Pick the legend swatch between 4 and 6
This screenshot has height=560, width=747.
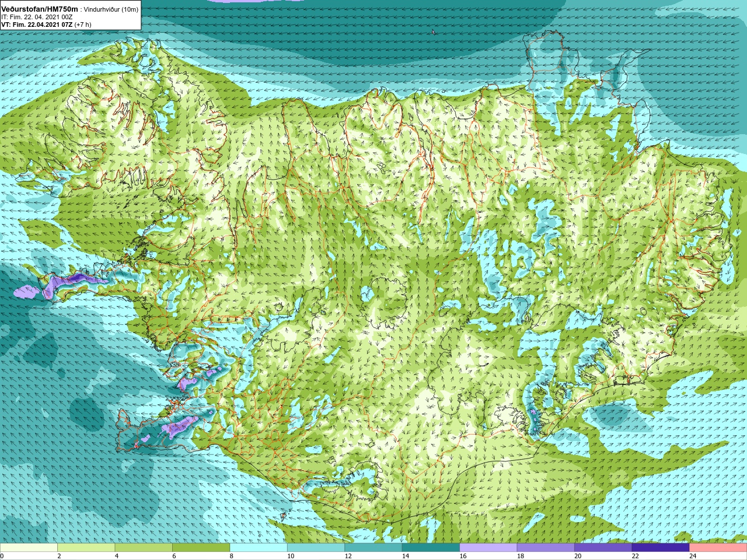click(144, 548)
